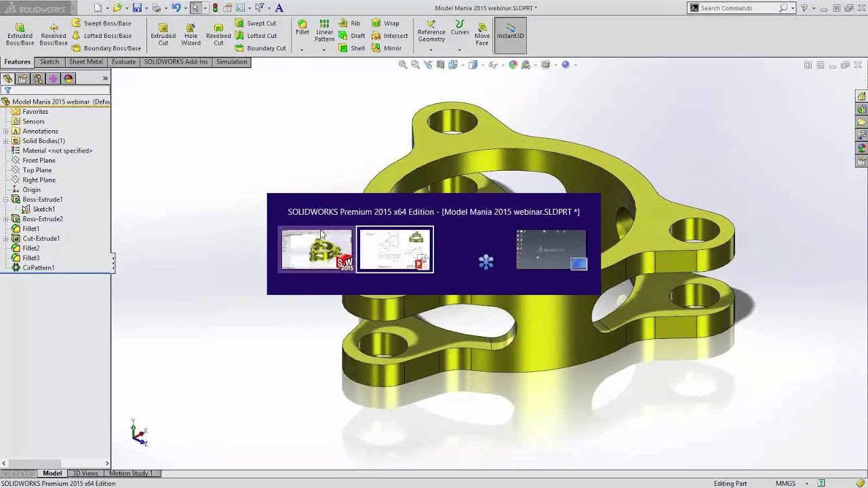Switch to the Sketch tab
This screenshot has width=868, height=488.
[50, 62]
